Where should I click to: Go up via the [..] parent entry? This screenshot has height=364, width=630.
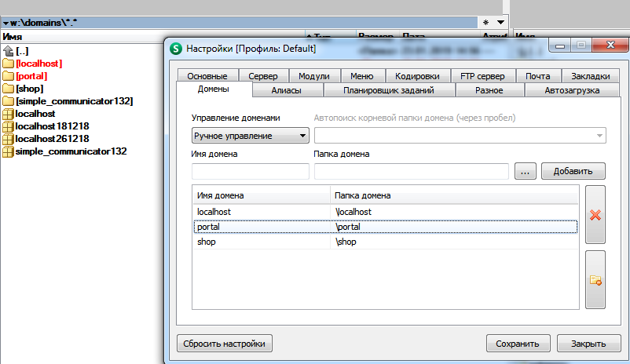(x=22, y=50)
